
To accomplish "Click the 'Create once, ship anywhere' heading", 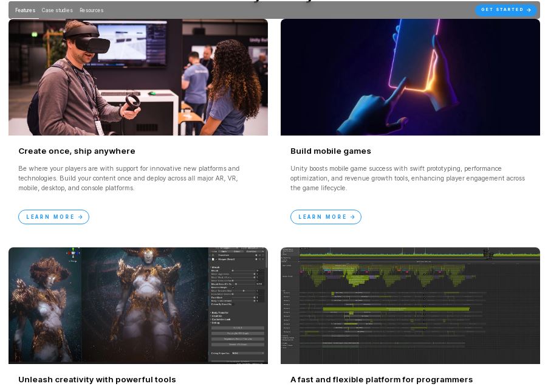I will click(x=77, y=151).
